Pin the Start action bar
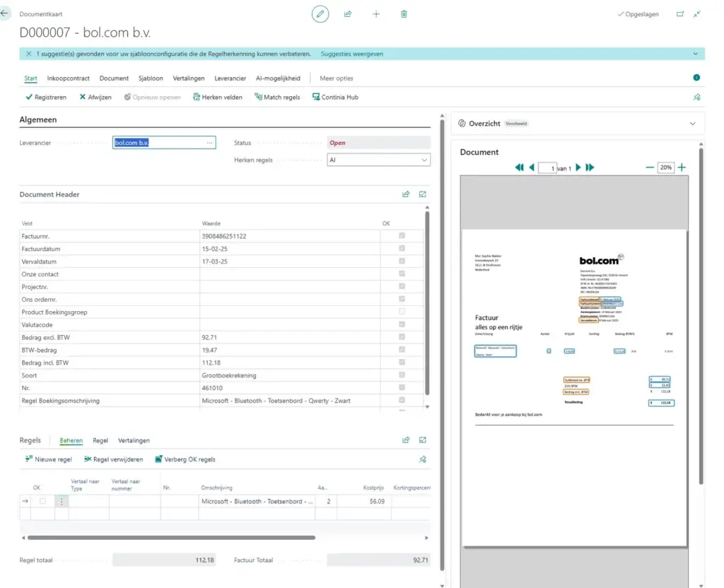The width and height of the screenshot is (724, 588). (696, 97)
